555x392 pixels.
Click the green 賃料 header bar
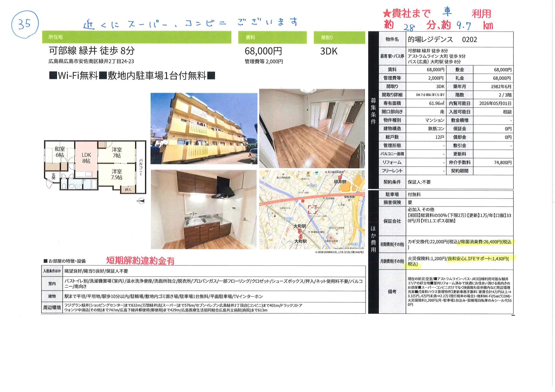click(272, 37)
